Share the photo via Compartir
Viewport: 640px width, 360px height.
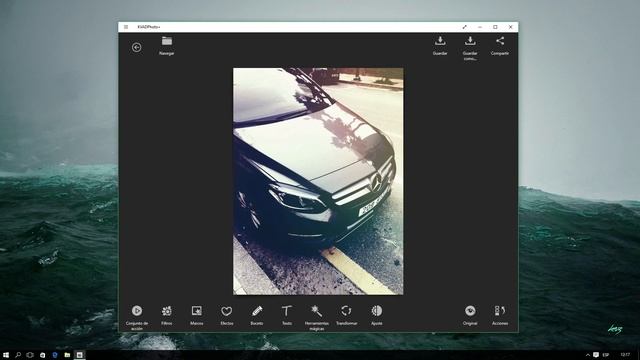500,45
